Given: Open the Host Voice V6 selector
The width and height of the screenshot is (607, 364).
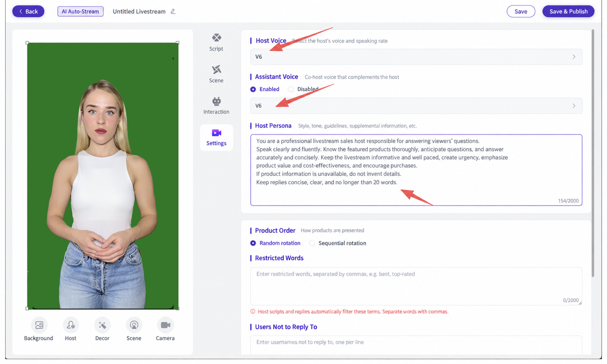Looking at the screenshot, I should point(416,57).
